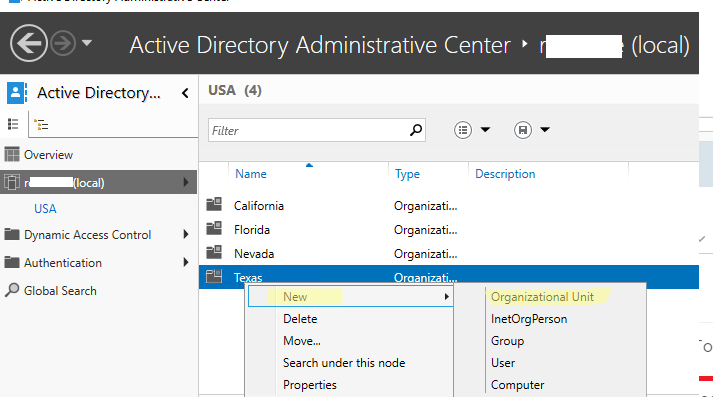713x397 pixels.
Task: Open the saved queries dropdown arrow
Action: 545,130
